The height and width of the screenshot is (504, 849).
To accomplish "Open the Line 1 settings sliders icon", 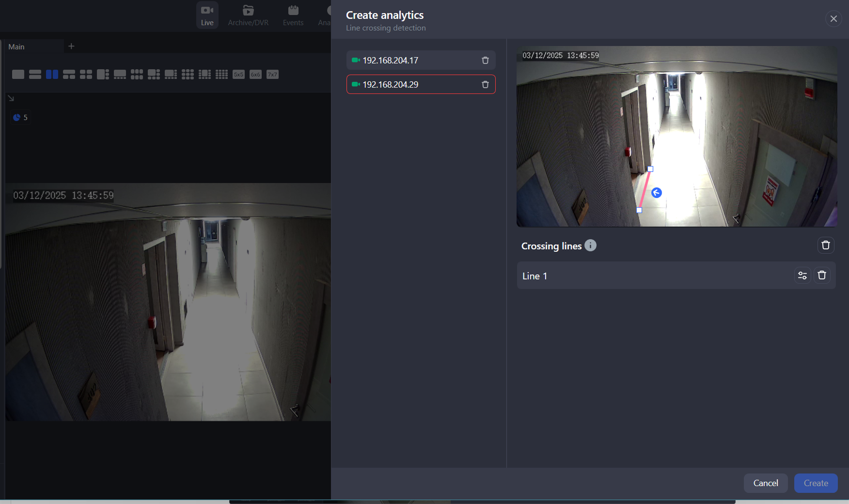I will (x=802, y=275).
